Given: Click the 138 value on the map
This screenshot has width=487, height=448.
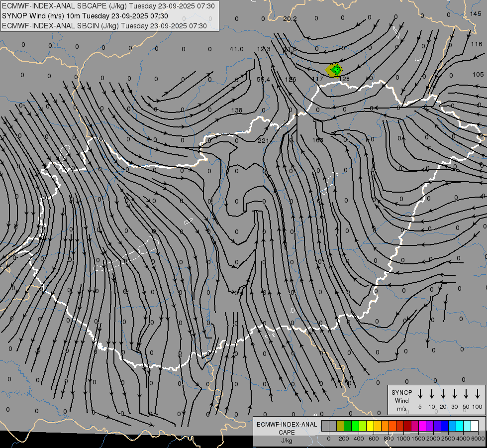Looking at the screenshot, I should 237,110.
